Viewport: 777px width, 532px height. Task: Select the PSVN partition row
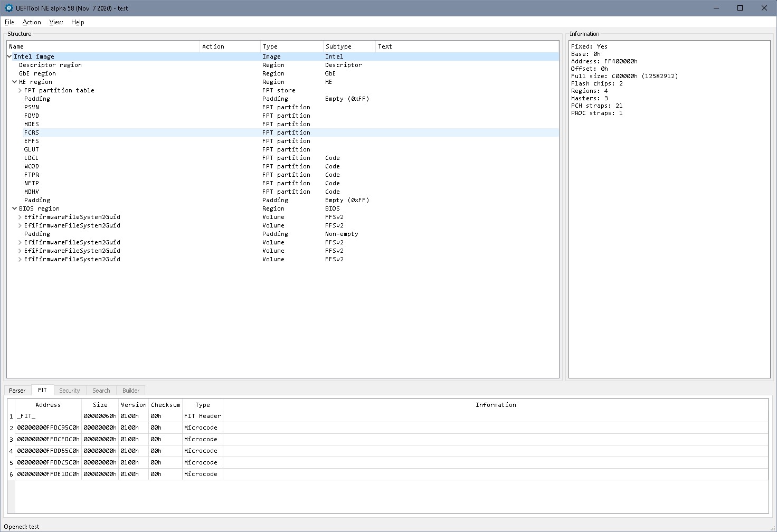coord(283,107)
